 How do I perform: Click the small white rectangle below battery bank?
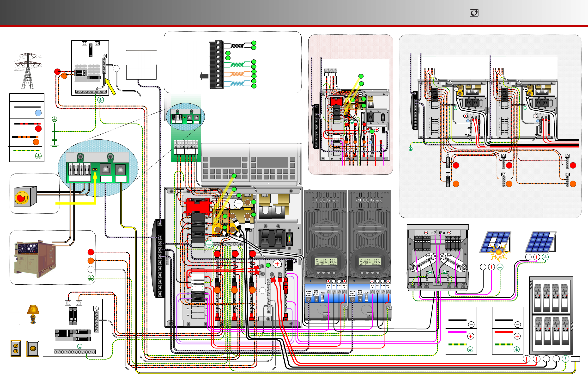click(x=575, y=358)
